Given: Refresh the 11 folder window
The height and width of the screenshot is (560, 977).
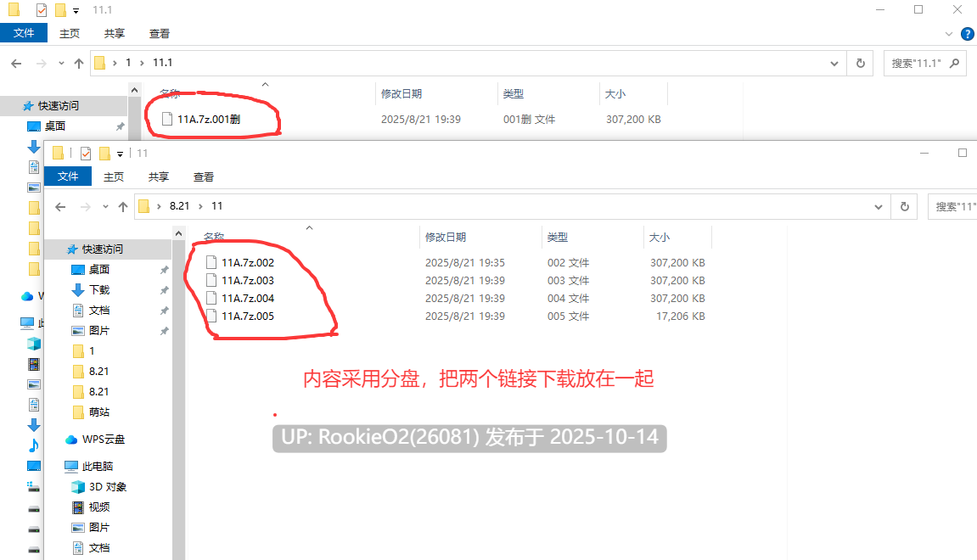Looking at the screenshot, I should click(x=905, y=207).
